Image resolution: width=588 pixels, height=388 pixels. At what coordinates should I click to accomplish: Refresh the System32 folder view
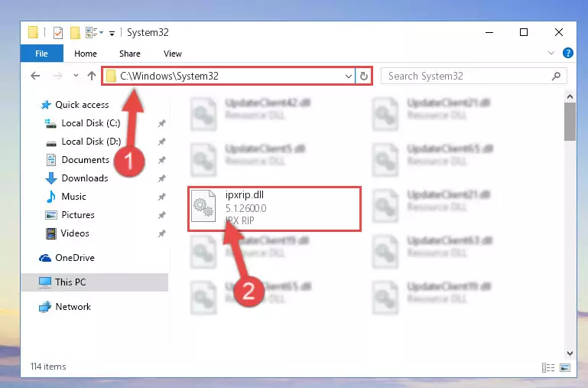point(363,77)
